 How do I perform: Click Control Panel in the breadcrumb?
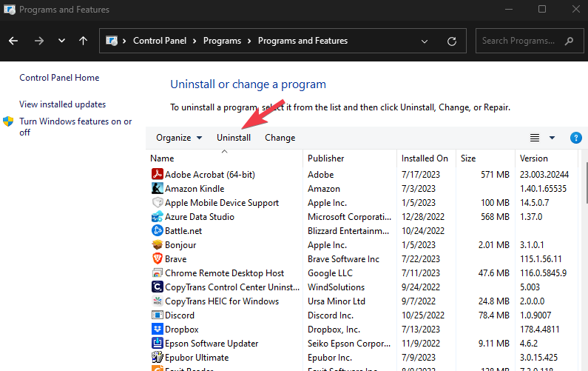(160, 41)
